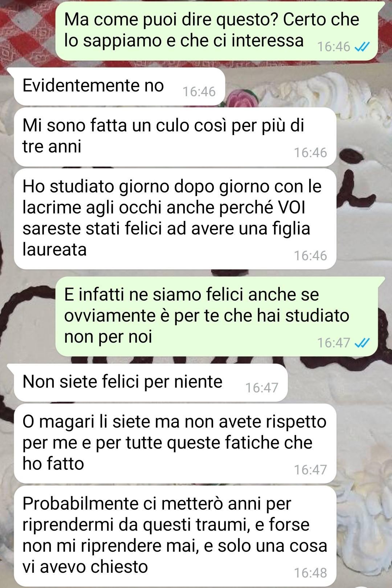Tap the double-check read receipt at 16:47
The height and width of the screenshot is (588, 392).
[362, 343]
